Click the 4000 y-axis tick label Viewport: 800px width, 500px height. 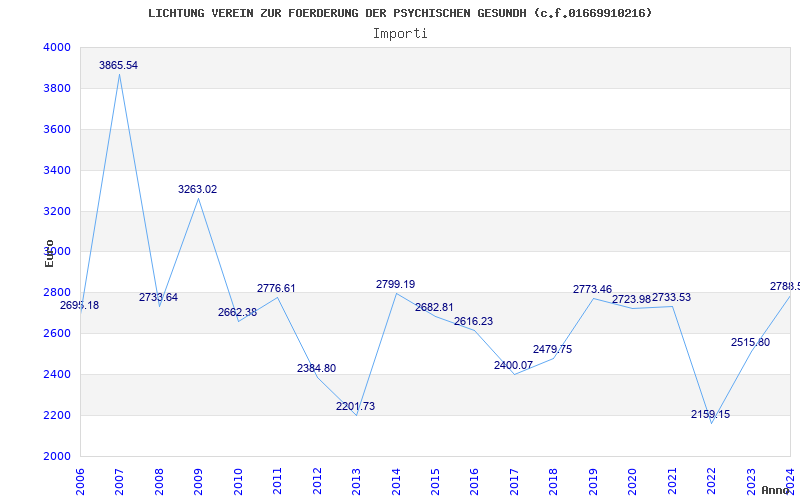pyautogui.click(x=58, y=47)
